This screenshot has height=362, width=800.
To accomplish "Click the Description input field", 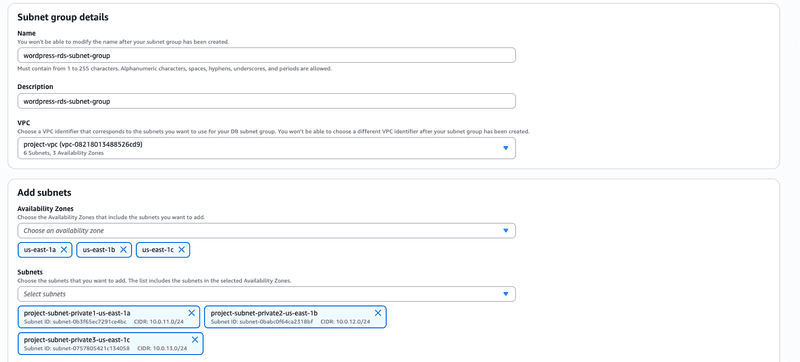I will [x=266, y=101].
